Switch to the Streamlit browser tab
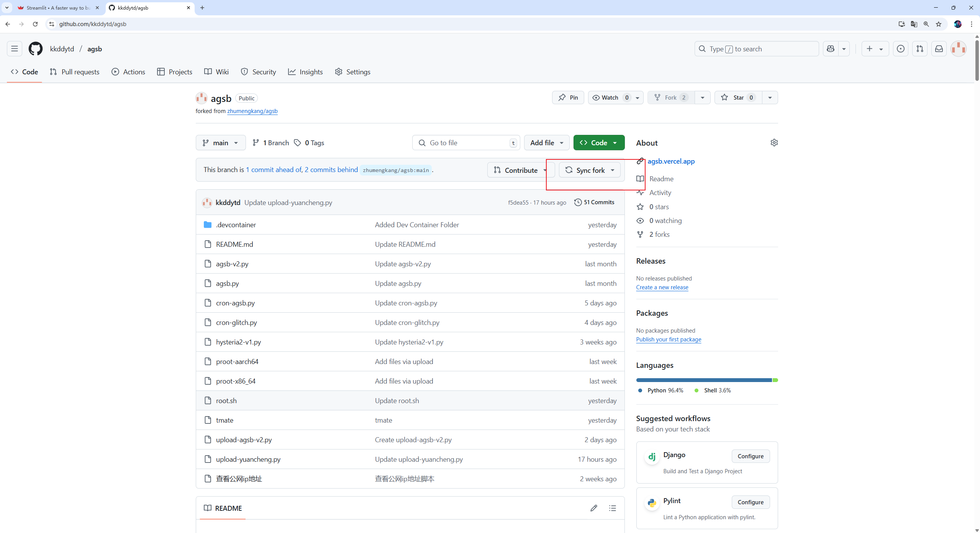Screen dimensions: 980x533 pyautogui.click(x=58, y=8)
